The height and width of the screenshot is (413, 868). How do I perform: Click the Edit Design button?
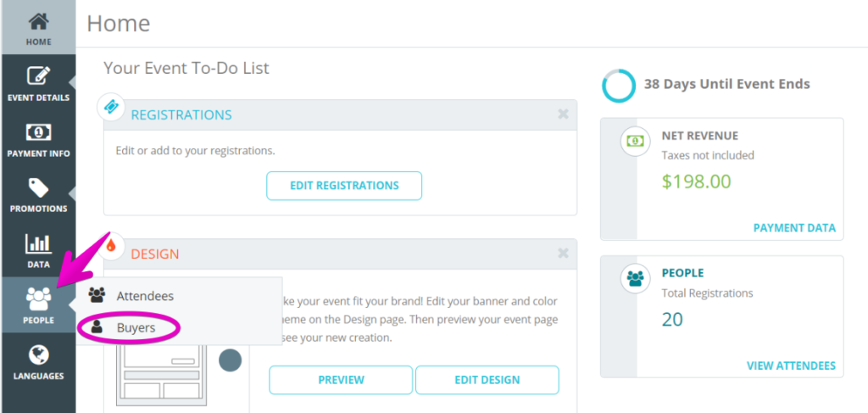tap(487, 380)
